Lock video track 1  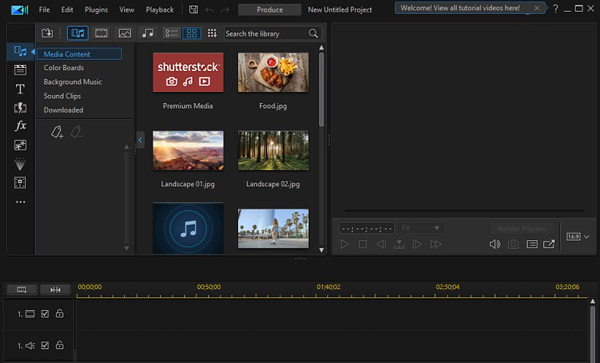coord(60,314)
